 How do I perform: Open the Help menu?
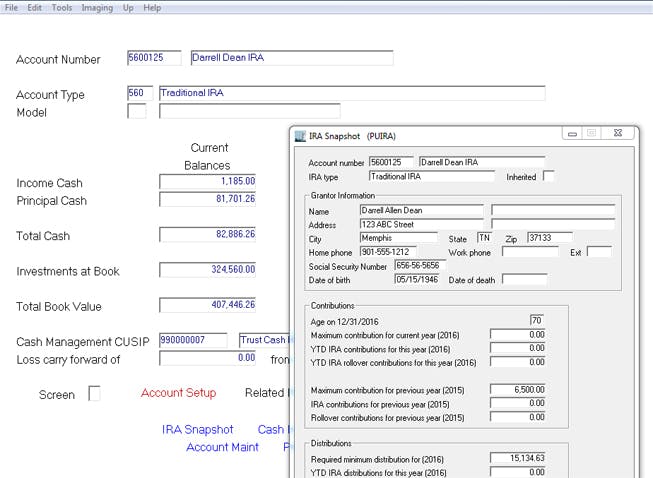pos(152,7)
